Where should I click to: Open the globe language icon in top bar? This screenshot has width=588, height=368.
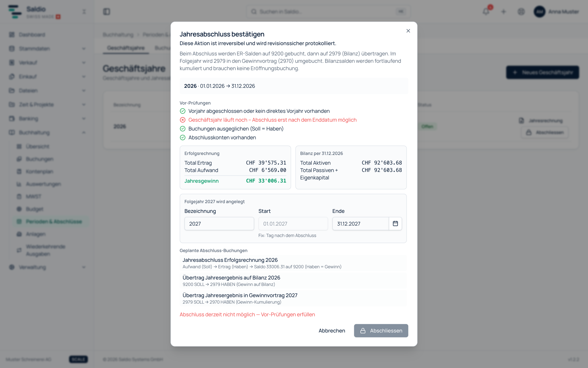(521, 12)
